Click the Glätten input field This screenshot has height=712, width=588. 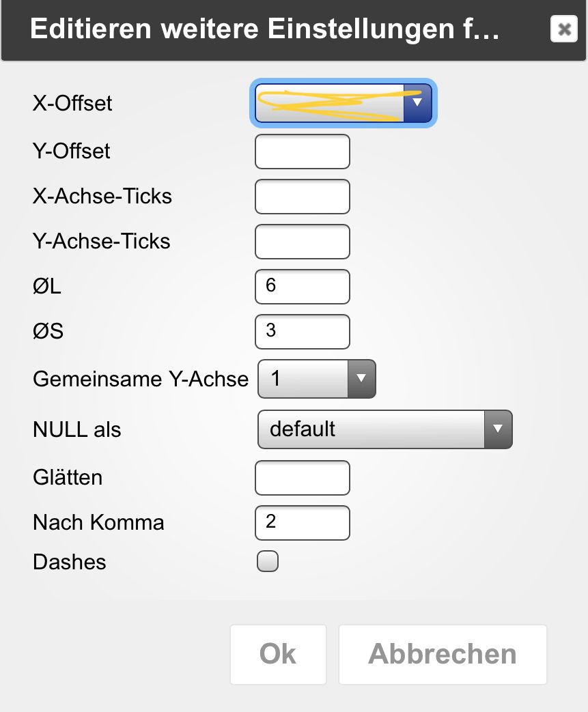coord(302,478)
